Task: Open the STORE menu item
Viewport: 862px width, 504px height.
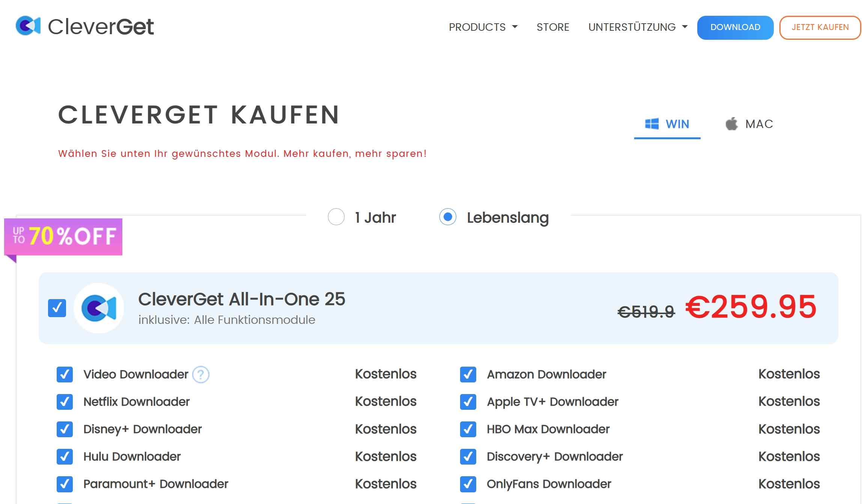Action: [x=553, y=27]
